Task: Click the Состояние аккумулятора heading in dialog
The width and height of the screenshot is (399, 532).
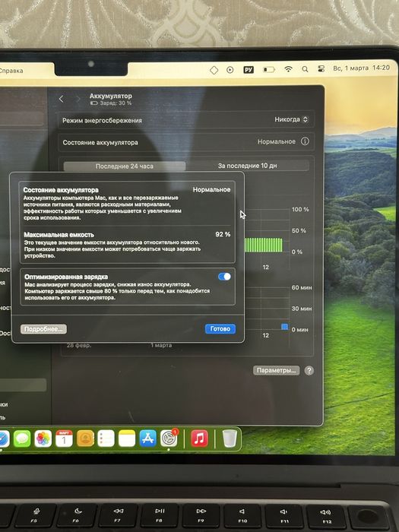Action: tap(61, 190)
